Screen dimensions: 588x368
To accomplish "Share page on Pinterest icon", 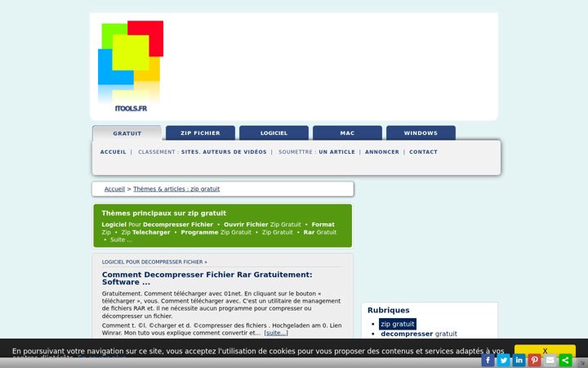I will pyautogui.click(x=534, y=360).
